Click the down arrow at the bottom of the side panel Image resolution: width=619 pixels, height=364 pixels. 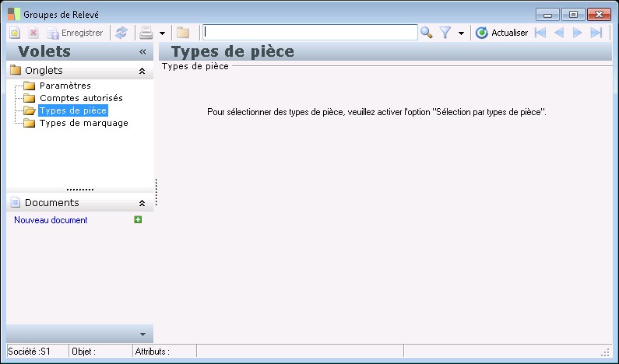[x=143, y=334]
